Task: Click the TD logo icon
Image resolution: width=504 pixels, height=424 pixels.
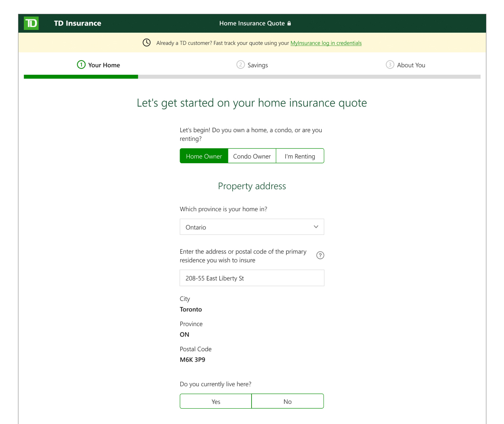Action: point(31,23)
